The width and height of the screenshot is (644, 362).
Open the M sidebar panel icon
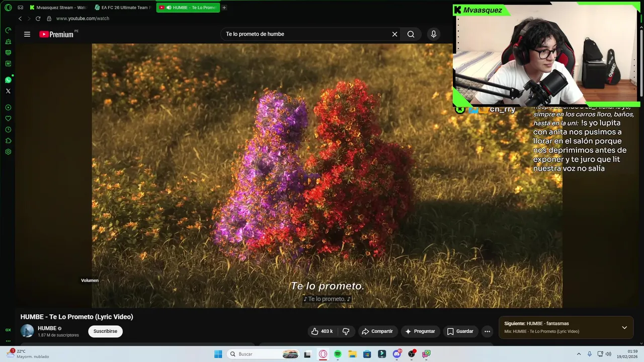click(x=8, y=64)
